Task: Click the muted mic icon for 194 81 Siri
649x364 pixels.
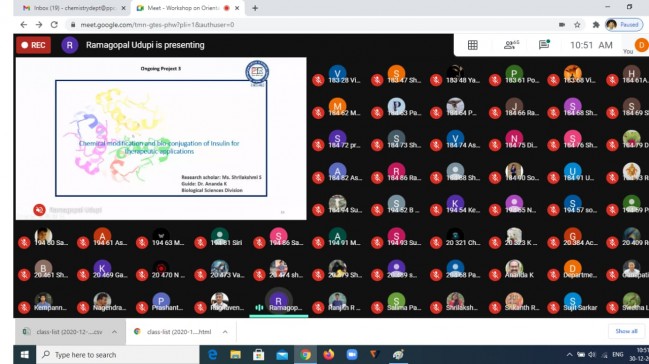Action: (x=200, y=242)
